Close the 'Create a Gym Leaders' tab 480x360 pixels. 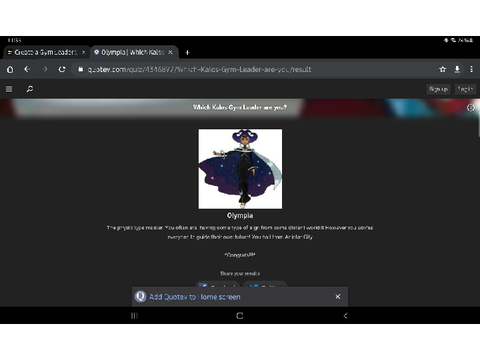click(84, 52)
